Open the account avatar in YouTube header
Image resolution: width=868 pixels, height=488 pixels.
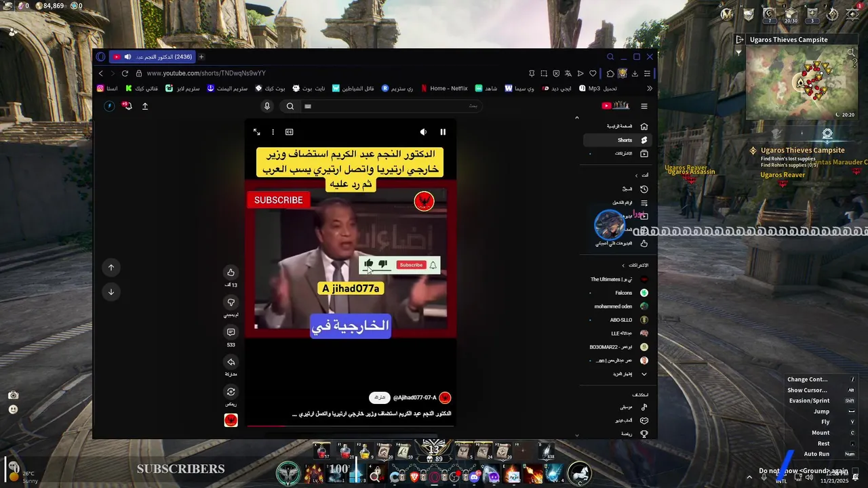click(109, 106)
